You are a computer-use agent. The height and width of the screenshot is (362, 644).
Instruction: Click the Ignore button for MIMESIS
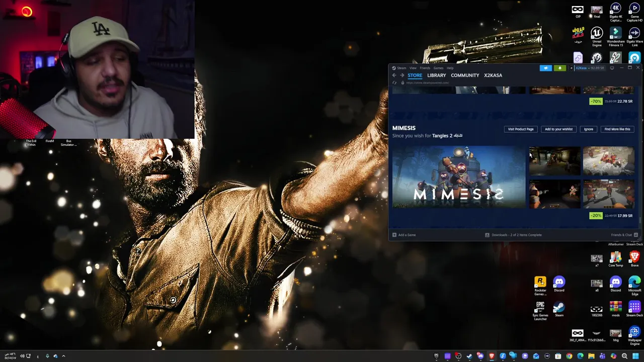coord(588,129)
